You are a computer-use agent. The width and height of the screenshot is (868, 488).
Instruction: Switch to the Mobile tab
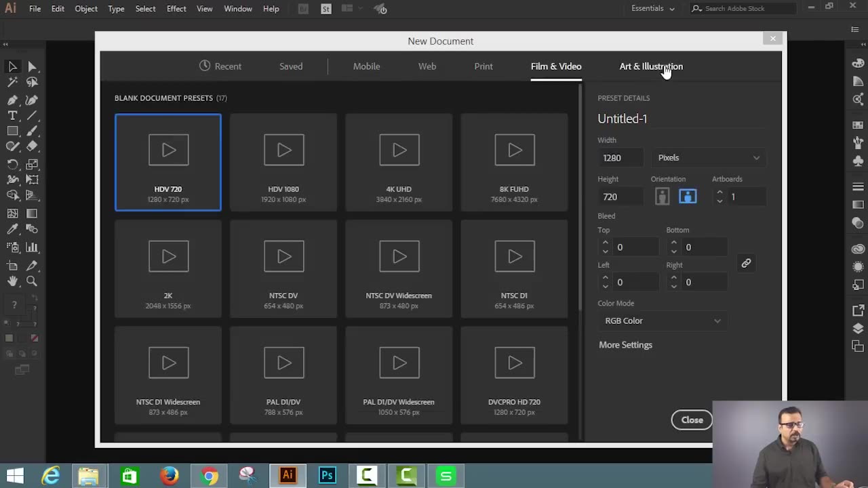(366, 66)
